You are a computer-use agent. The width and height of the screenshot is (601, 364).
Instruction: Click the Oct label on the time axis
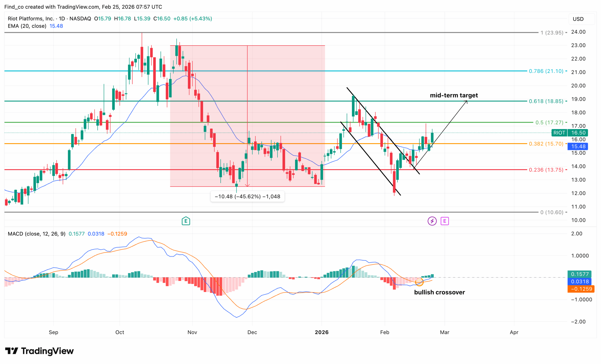coord(120,332)
